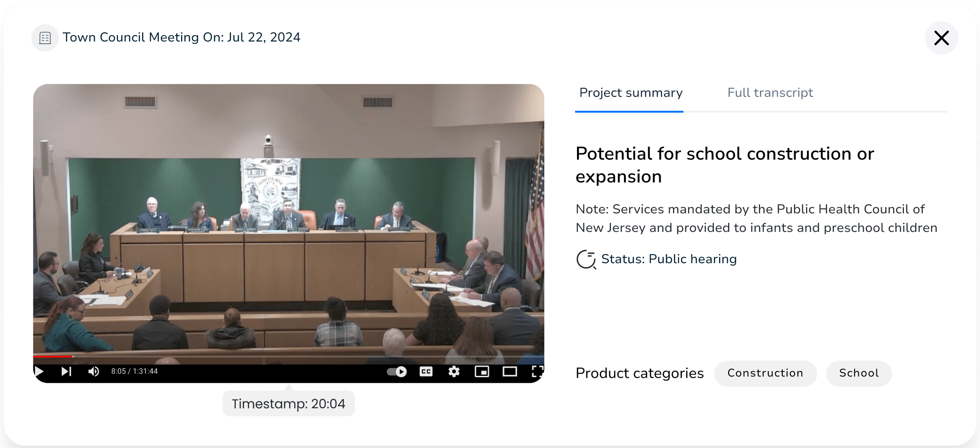Click the Timestamp: 20:04 label
The image size is (980, 448).
(288, 403)
